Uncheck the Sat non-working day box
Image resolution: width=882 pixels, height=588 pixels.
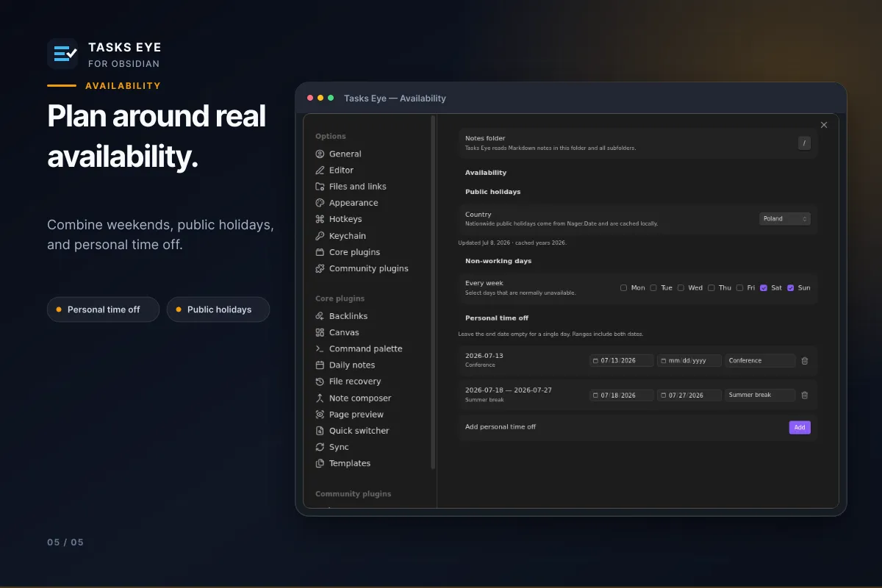[x=764, y=288]
